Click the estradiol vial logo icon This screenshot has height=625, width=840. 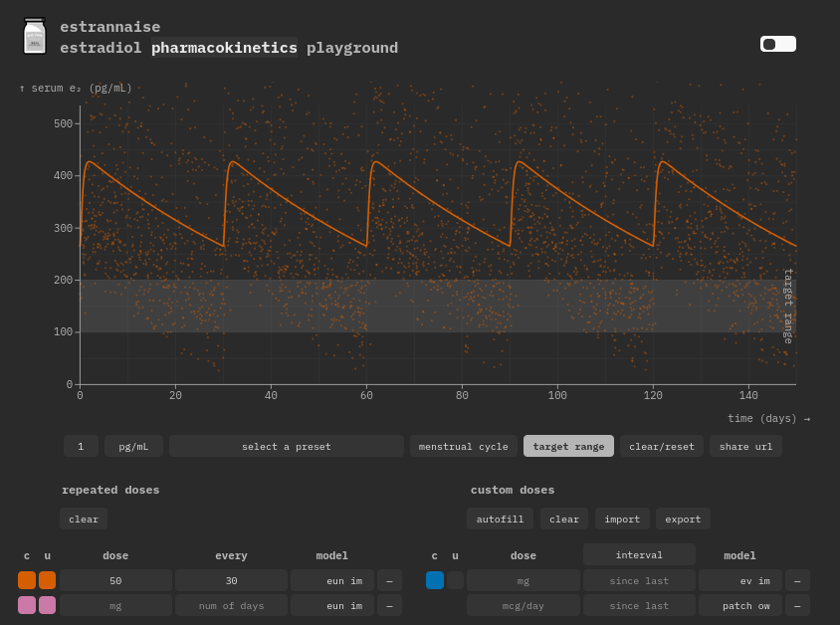point(35,36)
